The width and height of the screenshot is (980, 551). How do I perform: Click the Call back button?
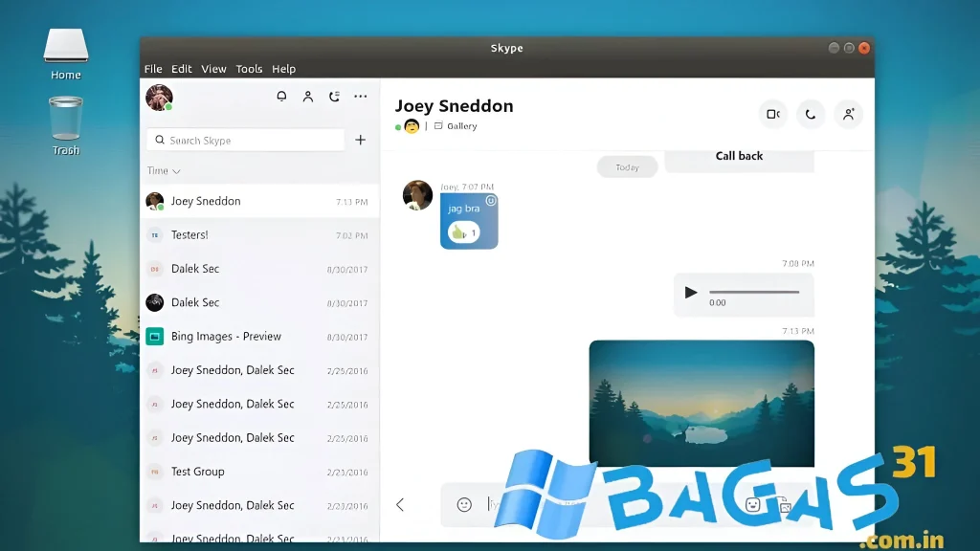[x=740, y=159]
